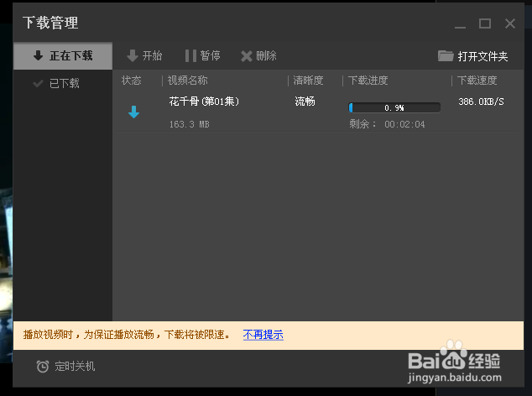Click blue download status arrow icon
This screenshot has height=396, width=532.
coord(133,112)
